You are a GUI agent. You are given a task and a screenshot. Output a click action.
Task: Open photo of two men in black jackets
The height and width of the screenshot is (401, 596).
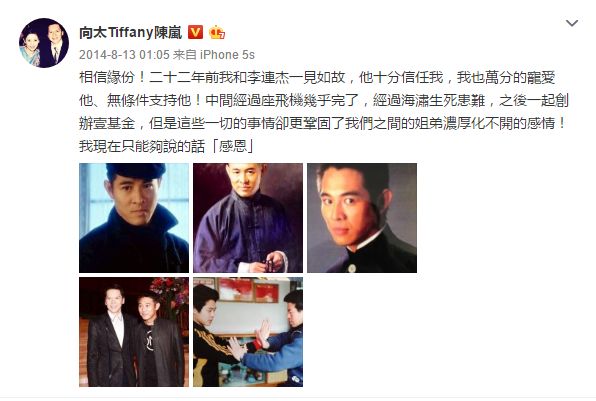point(134,332)
